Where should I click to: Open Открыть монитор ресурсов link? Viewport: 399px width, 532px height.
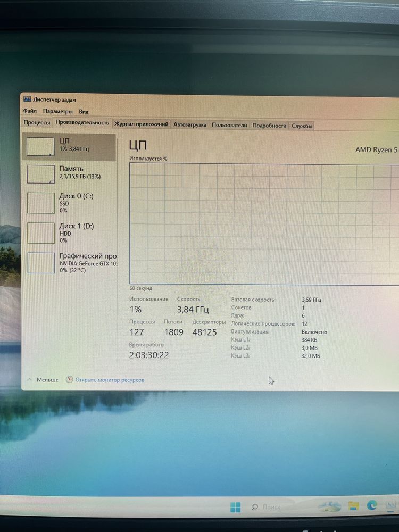pyautogui.click(x=110, y=380)
